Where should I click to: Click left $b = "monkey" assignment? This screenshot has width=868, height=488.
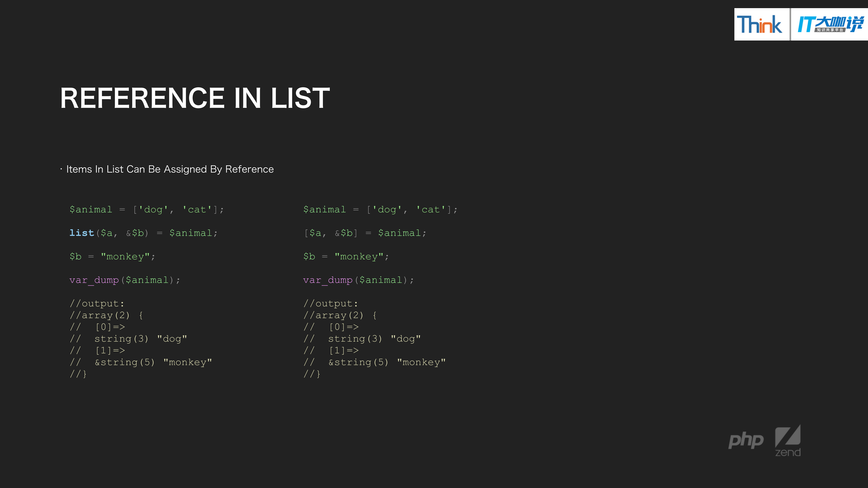click(112, 257)
